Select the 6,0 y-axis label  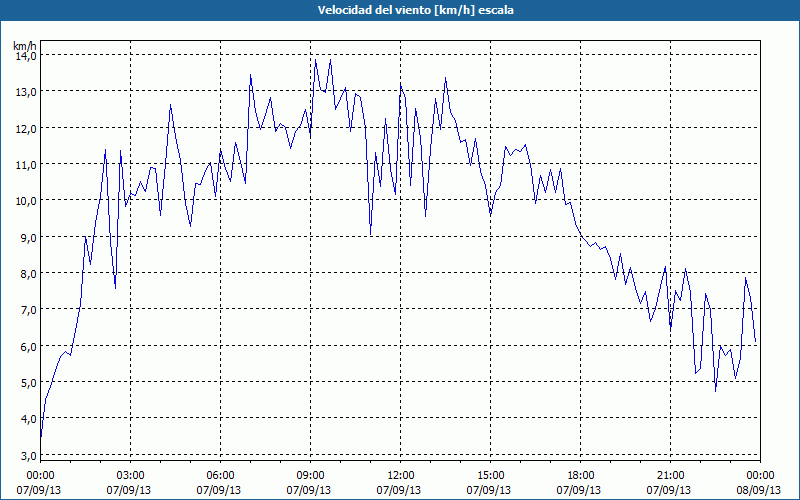28,346
